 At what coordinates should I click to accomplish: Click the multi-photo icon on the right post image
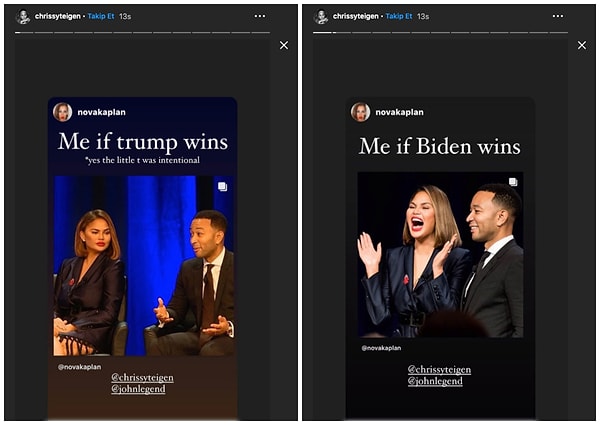coord(513,182)
